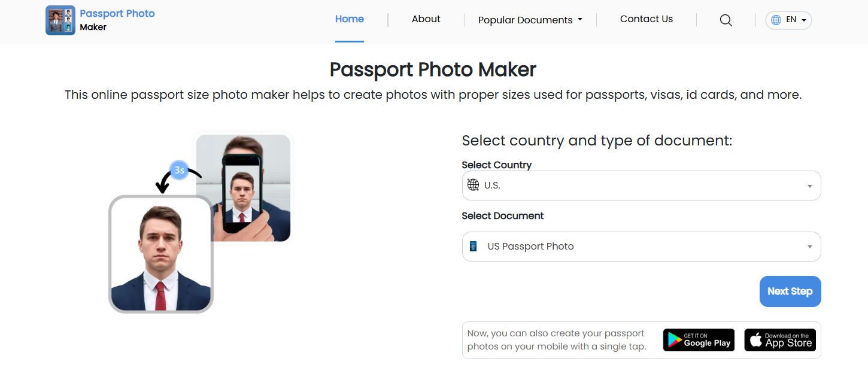868x386 pixels.
Task: Download the app from the App Store badge
Action: [779, 340]
